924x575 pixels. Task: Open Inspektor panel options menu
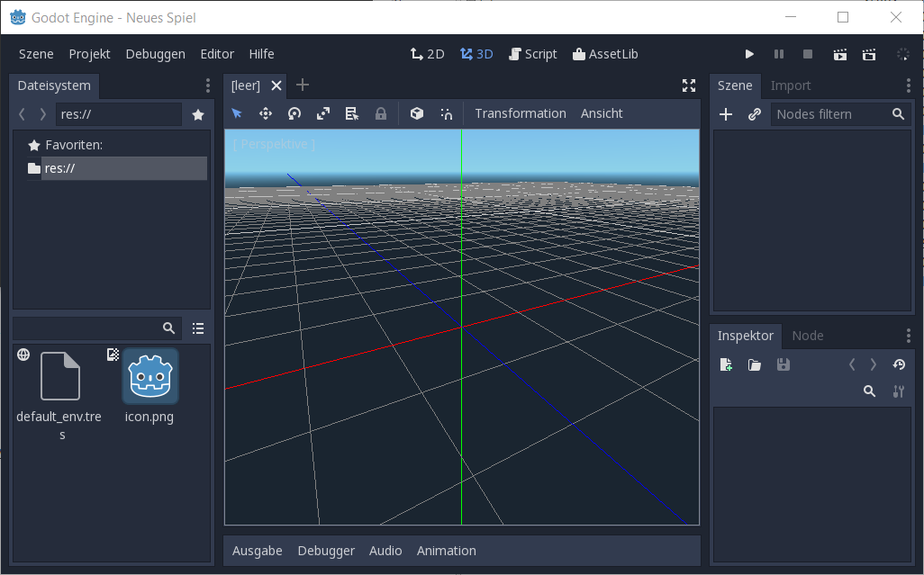[x=908, y=336]
